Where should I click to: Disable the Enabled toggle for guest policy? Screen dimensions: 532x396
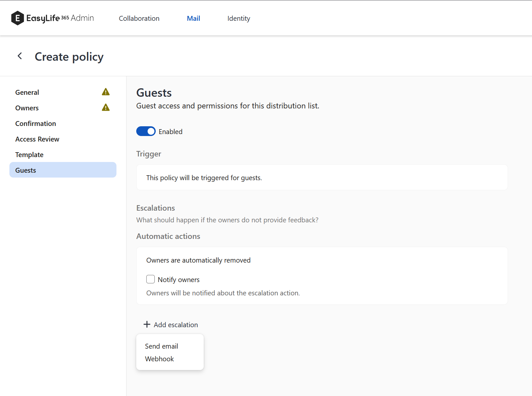pyautogui.click(x=146, y=131)
